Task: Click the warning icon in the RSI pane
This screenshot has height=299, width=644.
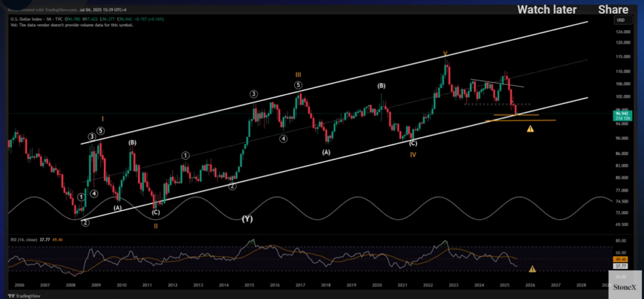Action: [x=532, y=269]
